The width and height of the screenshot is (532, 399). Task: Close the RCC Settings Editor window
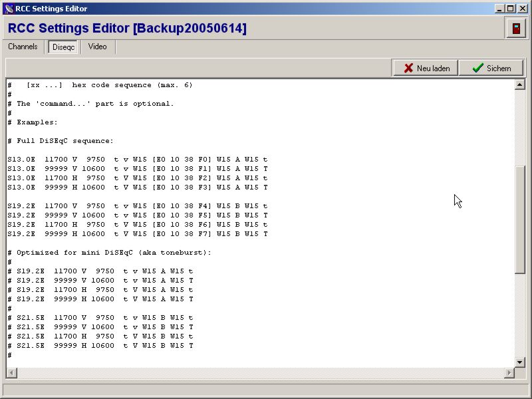tap(523, 9)
